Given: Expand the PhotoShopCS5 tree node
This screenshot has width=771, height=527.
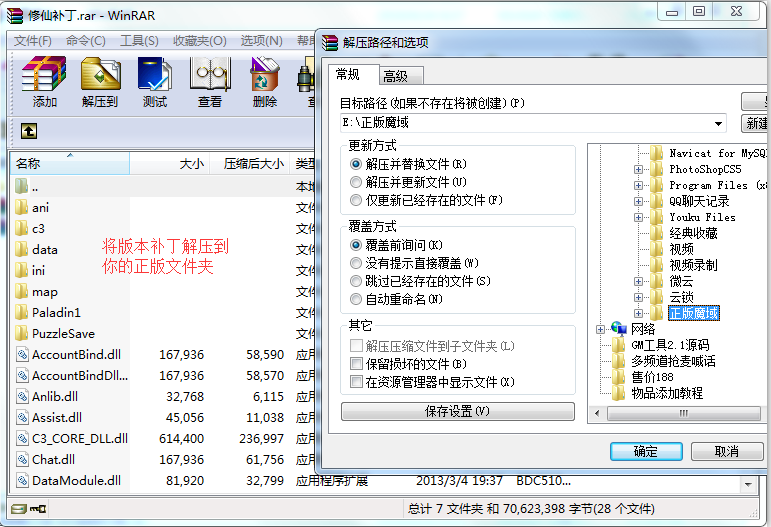Looking at the screenshot, I should click(x=638, y=170).
